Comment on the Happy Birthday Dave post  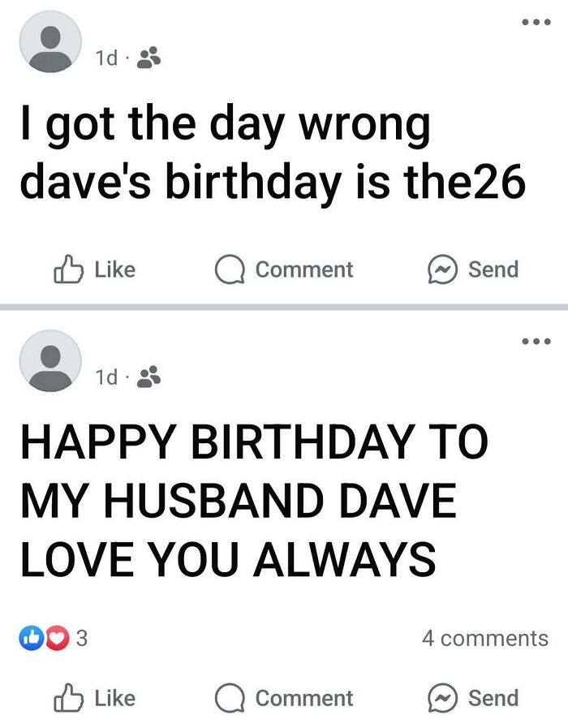pos(284,698)
